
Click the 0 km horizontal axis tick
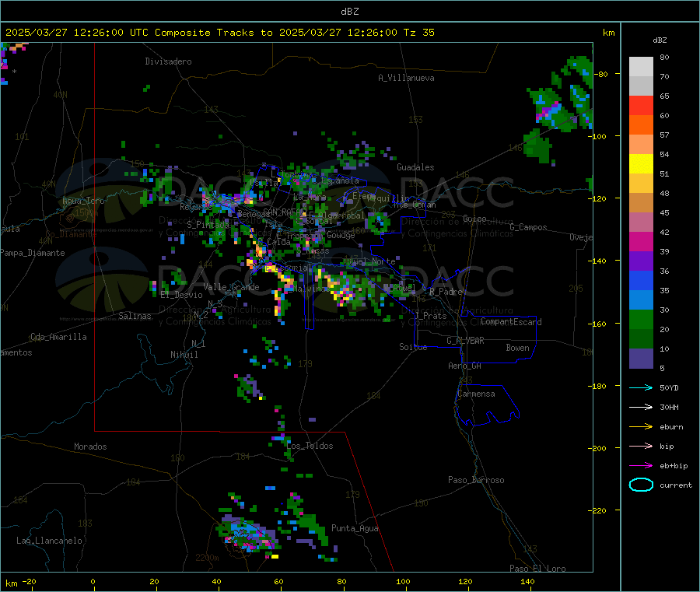(93, 581)
